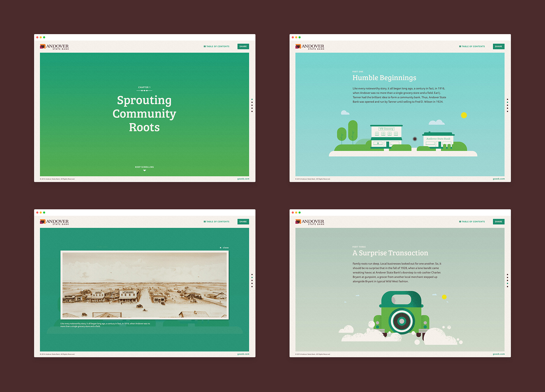Click Andover logo on Humble Beginnings page
Screen dimensions: 545x392
(310, 47)
